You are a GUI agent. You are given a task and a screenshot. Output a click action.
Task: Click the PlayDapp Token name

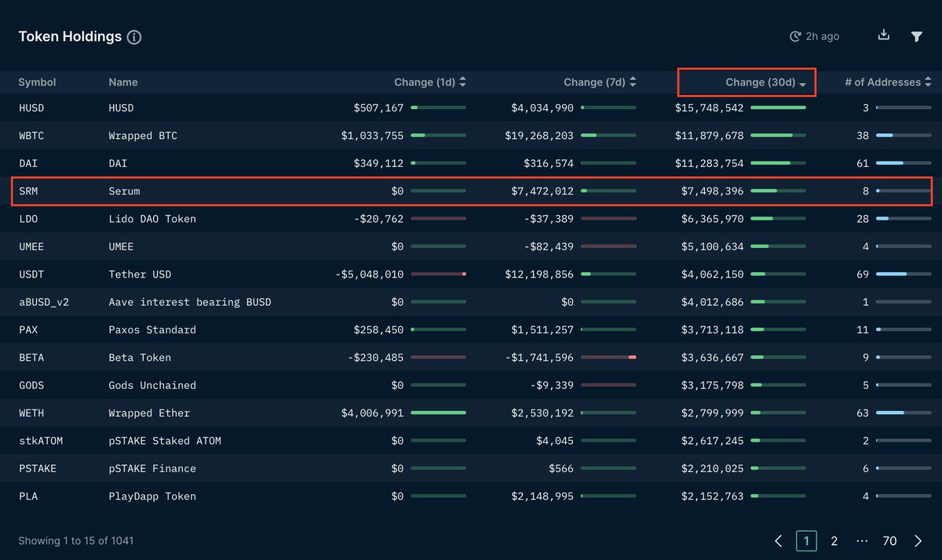(x=152, y=496)
